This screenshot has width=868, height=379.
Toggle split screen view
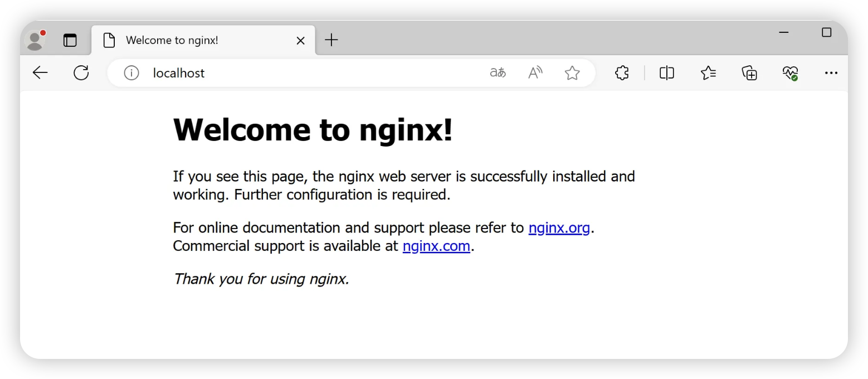tap(667, 73)
